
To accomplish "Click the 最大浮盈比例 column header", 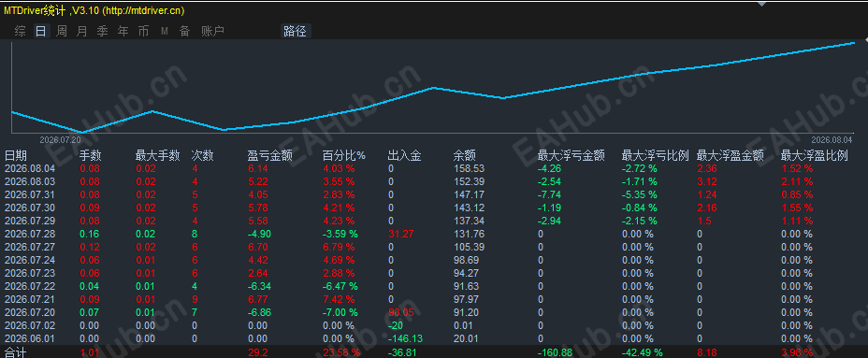I will pyautogui.click(x=815, y=155).
